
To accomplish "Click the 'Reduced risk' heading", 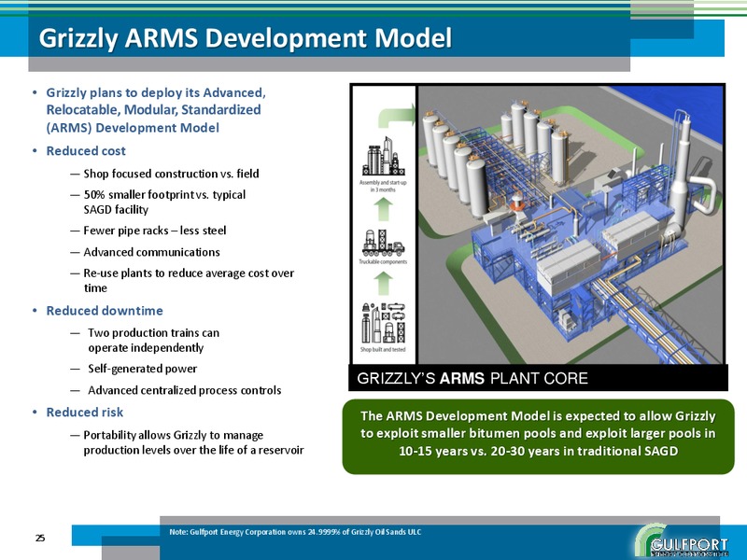I will coord(84,413).
